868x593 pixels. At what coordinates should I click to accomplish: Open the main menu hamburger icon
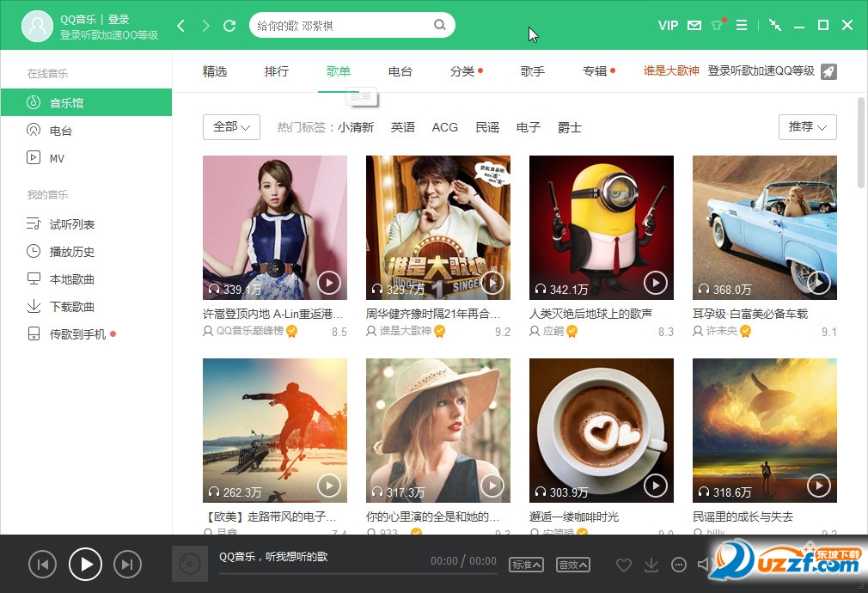pos(741,26)
